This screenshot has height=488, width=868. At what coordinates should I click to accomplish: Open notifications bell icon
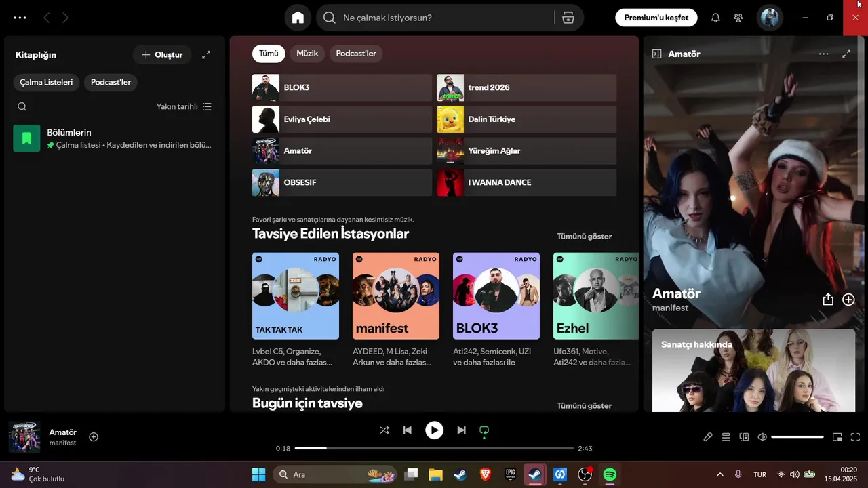point(715,18)
